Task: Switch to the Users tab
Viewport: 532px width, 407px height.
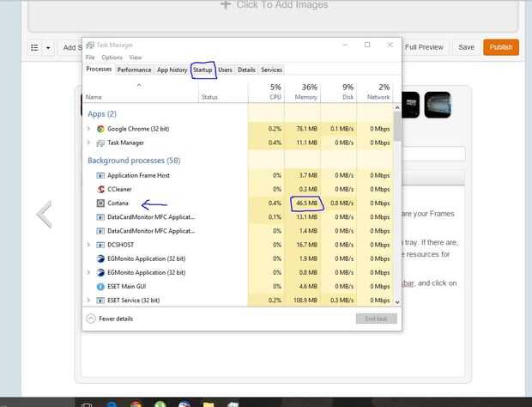Action: [225, 70]
